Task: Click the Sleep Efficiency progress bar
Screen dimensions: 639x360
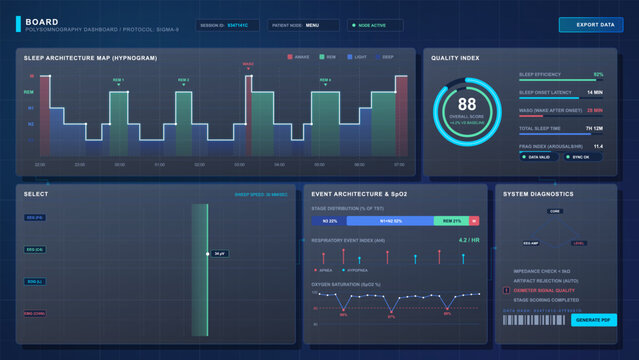Action: click(561, 80)
